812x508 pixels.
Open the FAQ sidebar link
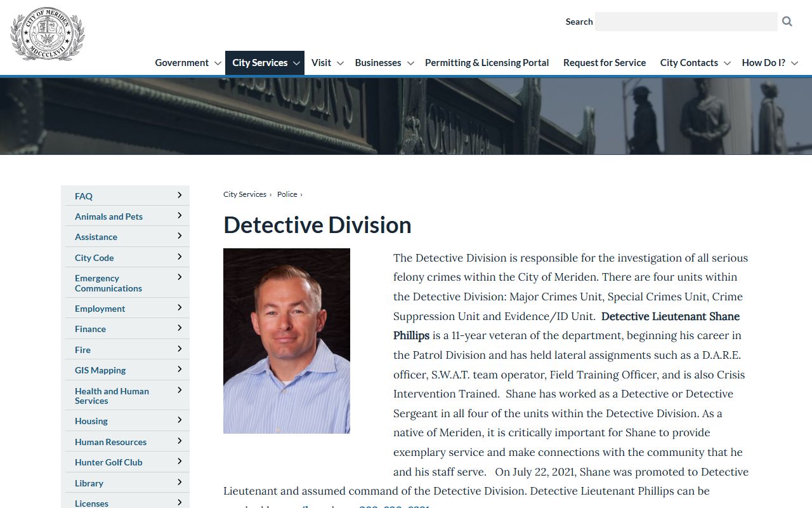pyautogui.click(x=84, y=196)
